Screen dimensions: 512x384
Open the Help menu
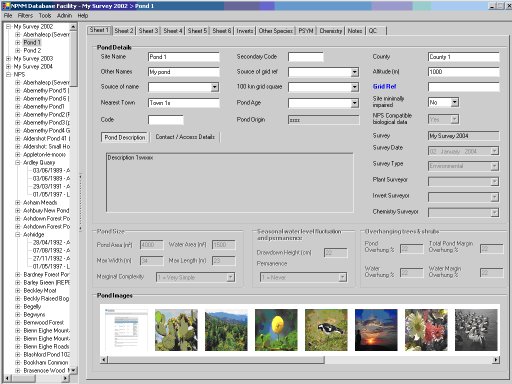[x=83, y=16]
